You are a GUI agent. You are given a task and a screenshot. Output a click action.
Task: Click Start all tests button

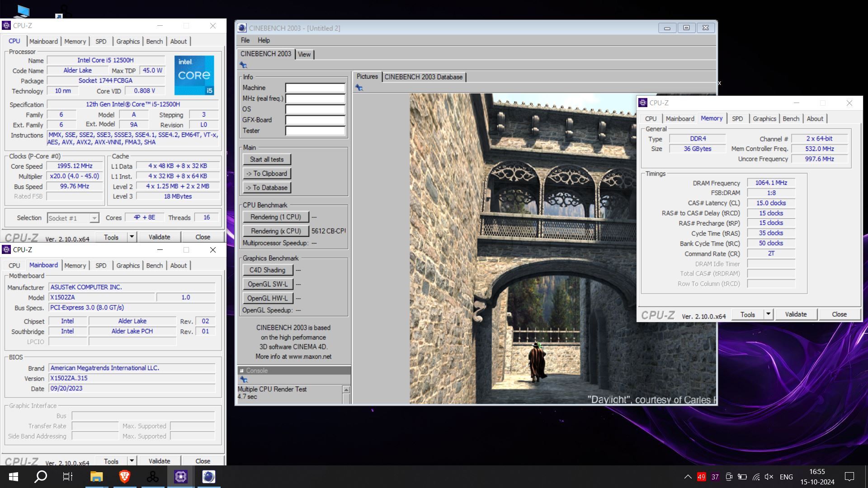(267, 160)
